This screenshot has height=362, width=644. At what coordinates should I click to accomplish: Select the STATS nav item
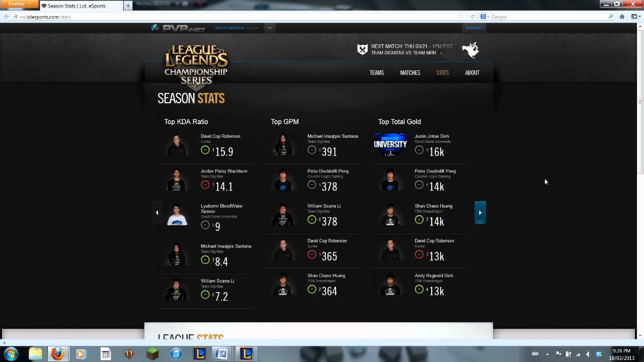tap(443, 73)
